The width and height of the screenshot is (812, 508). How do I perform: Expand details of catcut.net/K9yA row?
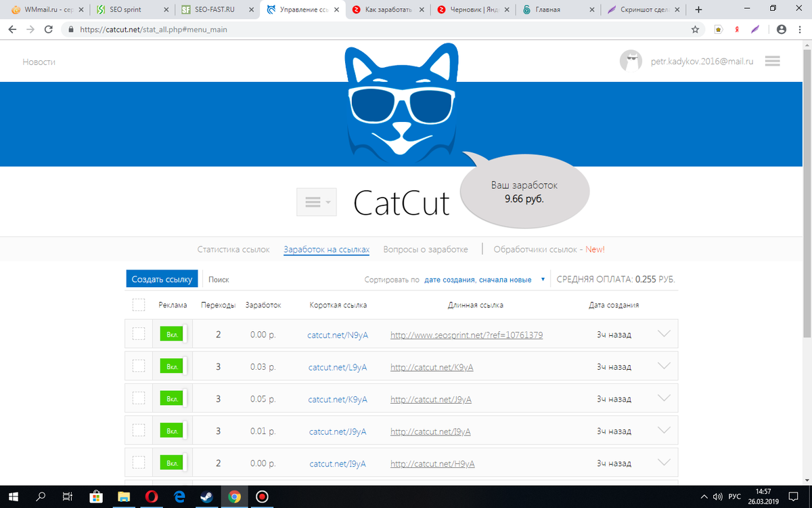[x=664, y=398]
